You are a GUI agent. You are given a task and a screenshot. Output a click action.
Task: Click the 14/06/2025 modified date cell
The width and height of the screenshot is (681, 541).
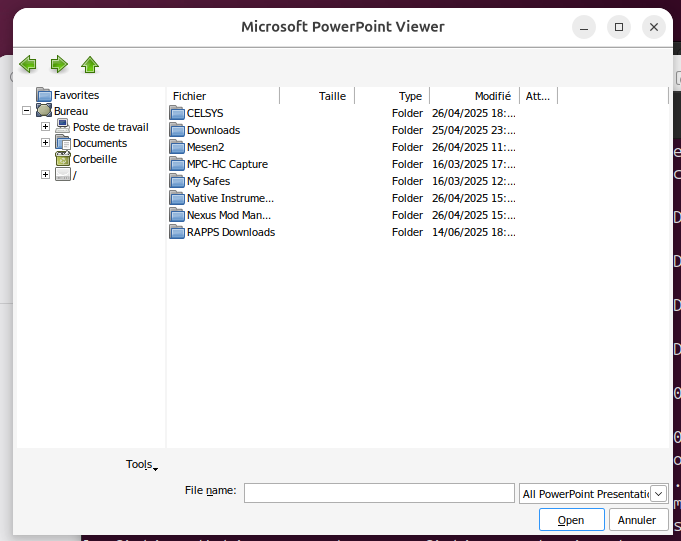[x=474, y=232]
